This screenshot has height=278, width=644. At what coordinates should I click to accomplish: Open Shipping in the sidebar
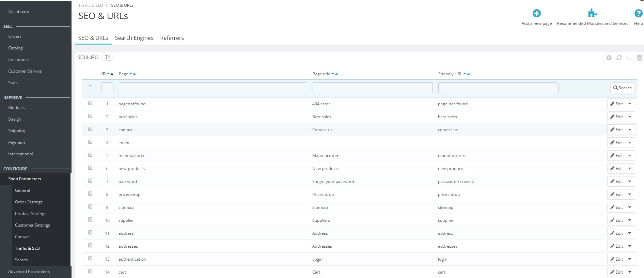pyautogui.click(x=16, y=131)
